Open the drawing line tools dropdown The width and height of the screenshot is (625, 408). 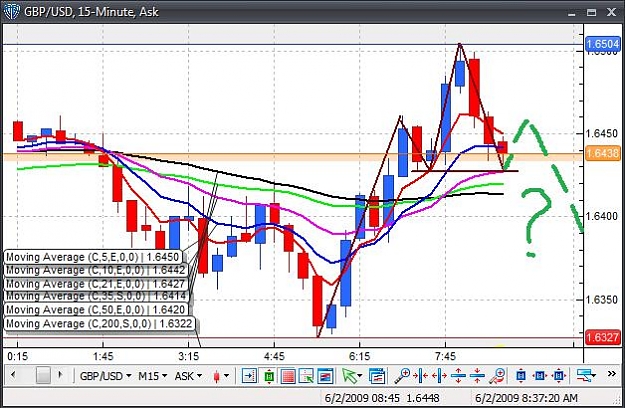click(586, 375)
